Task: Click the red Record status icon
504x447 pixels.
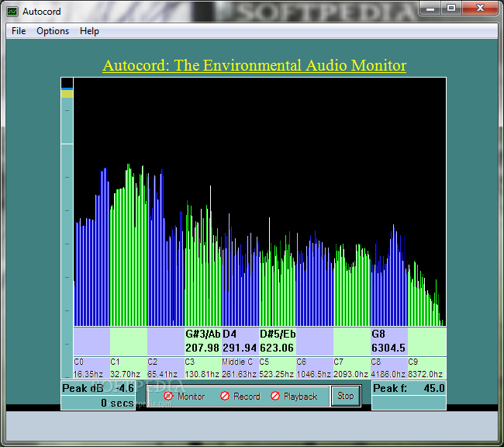Action: (x=225, y=396)
